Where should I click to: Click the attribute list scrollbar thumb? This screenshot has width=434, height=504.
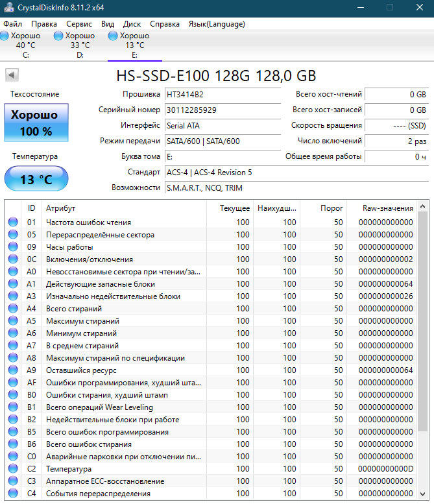(423, 322)
